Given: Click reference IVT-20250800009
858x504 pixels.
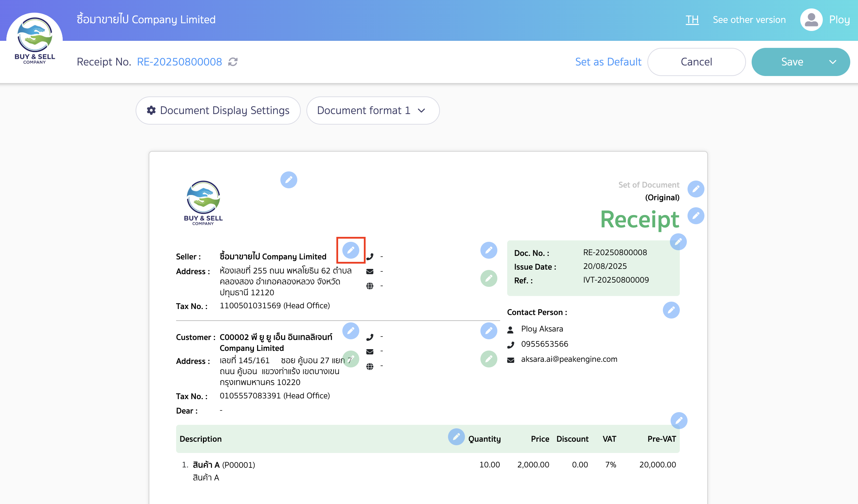Looking at the screenshot, I should (616, 280).
